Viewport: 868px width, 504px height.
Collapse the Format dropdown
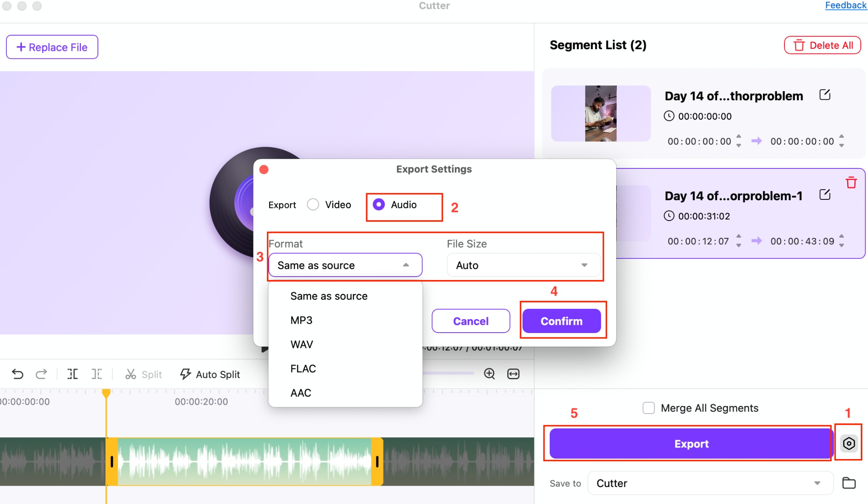pyautogui.click(x=345, y=265)
